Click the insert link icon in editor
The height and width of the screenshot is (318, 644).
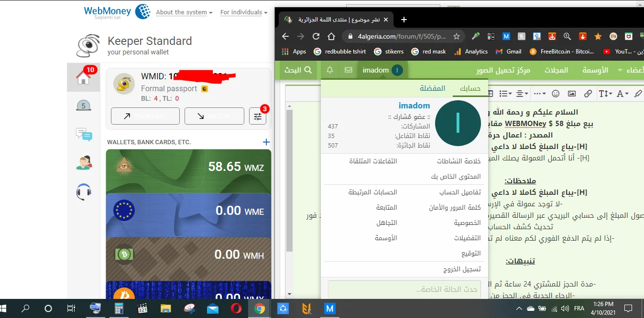coord(588,94)
